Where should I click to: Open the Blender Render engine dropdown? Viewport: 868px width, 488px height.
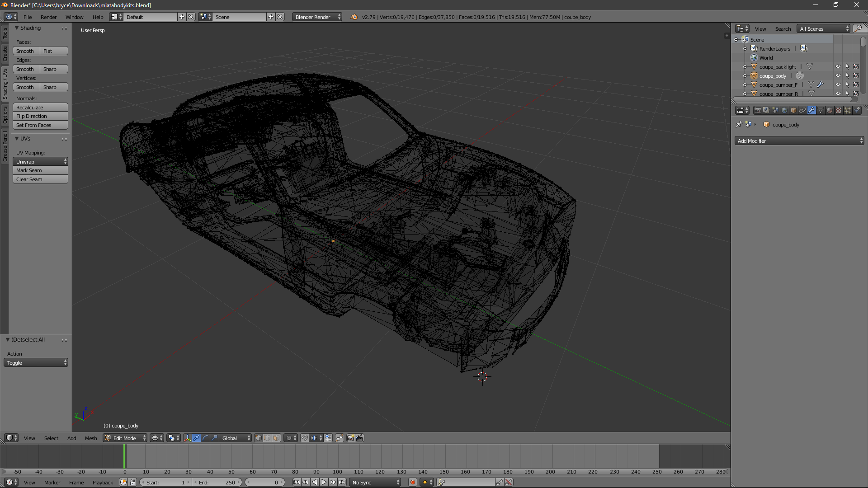317,17
